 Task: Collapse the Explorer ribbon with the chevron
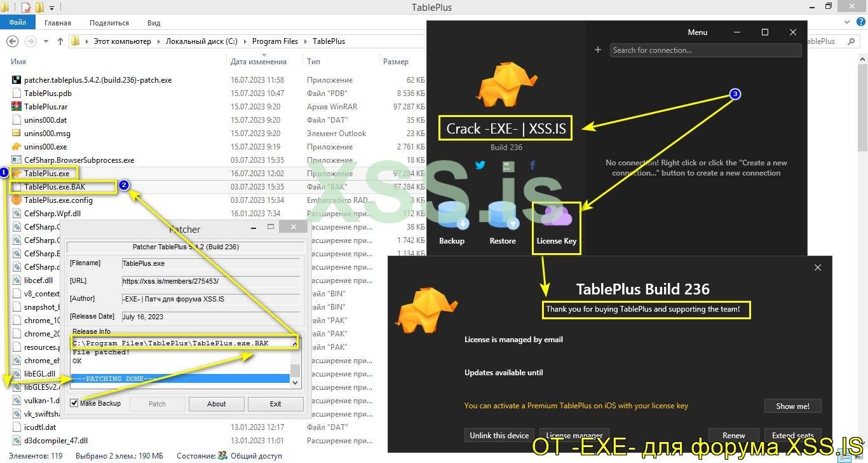coord(848,24)
